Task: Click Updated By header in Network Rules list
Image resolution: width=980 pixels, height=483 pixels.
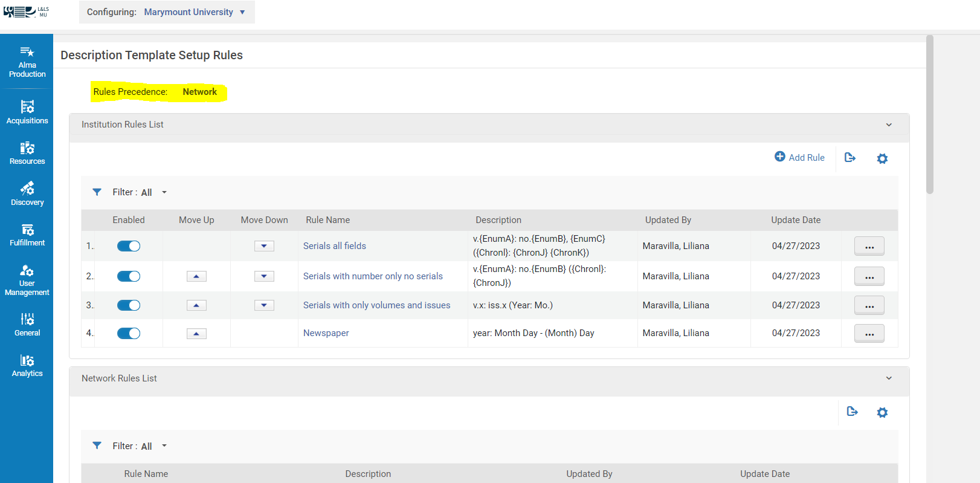Action: 589,474
